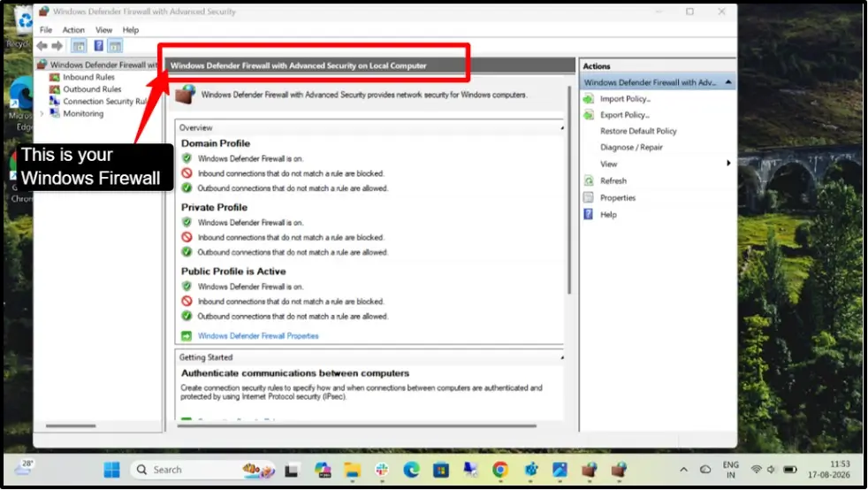
Task: Click Restore Default Policy action
Action: point(638,131)
